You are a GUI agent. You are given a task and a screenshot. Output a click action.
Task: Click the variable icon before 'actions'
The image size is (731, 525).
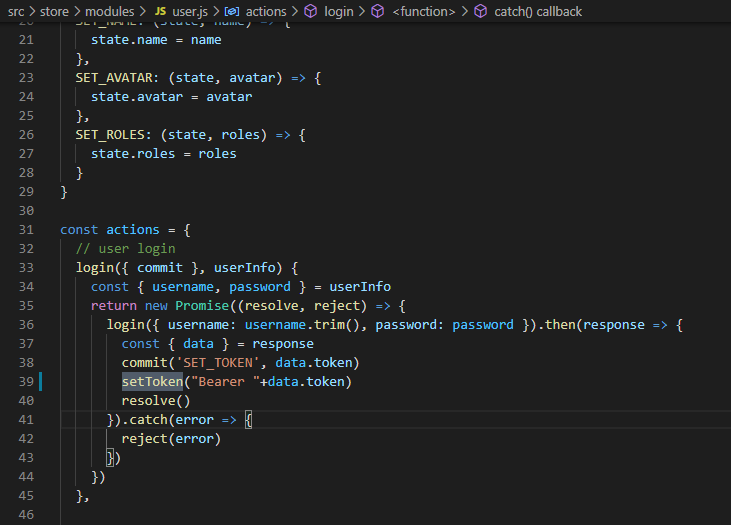[x=232, y=11]
